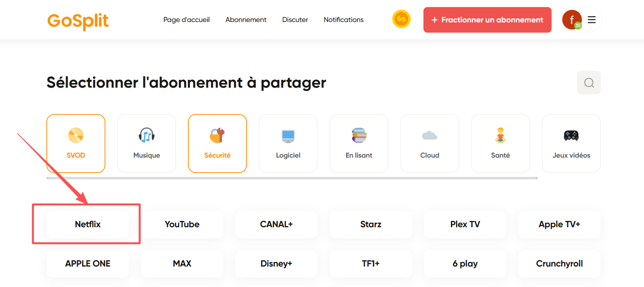Open the hamburger menu icon
This screenshot has height=287, width=644.
591,20
